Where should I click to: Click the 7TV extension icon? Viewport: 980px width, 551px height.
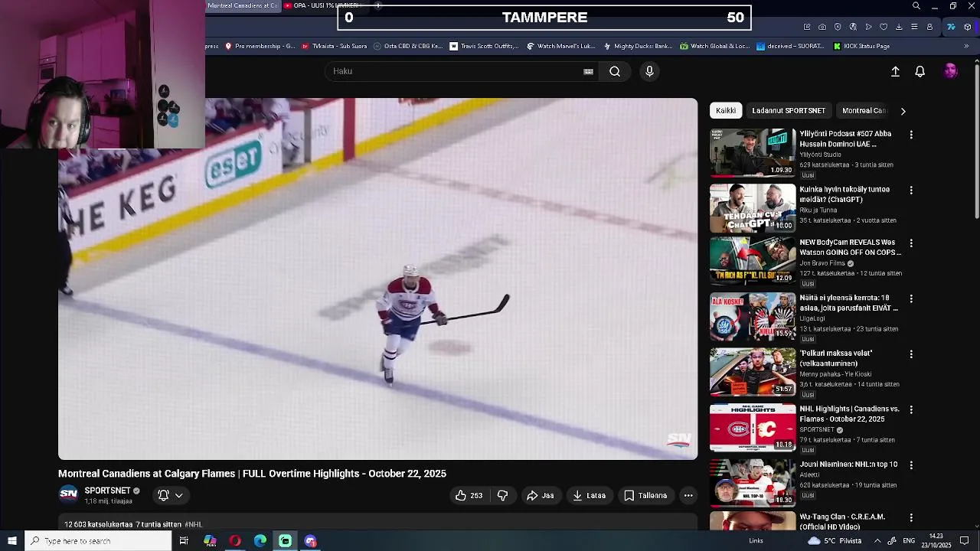951,27
